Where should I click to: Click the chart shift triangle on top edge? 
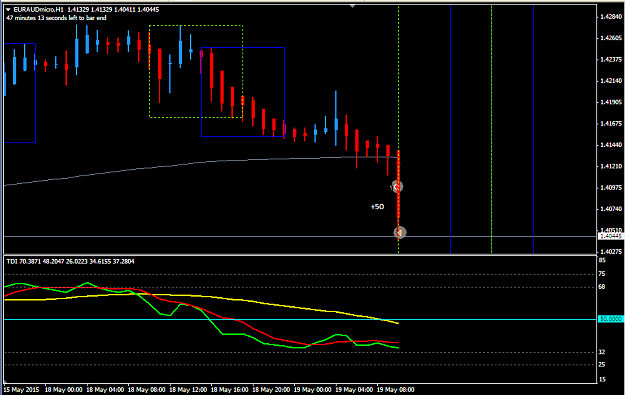click(x=352, y=6)
